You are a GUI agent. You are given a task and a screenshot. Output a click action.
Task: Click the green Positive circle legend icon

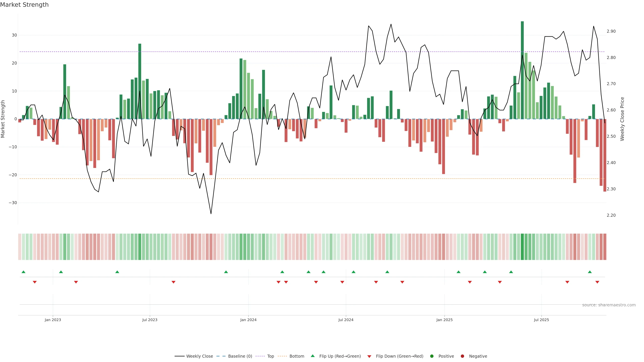tap(432, 356)
